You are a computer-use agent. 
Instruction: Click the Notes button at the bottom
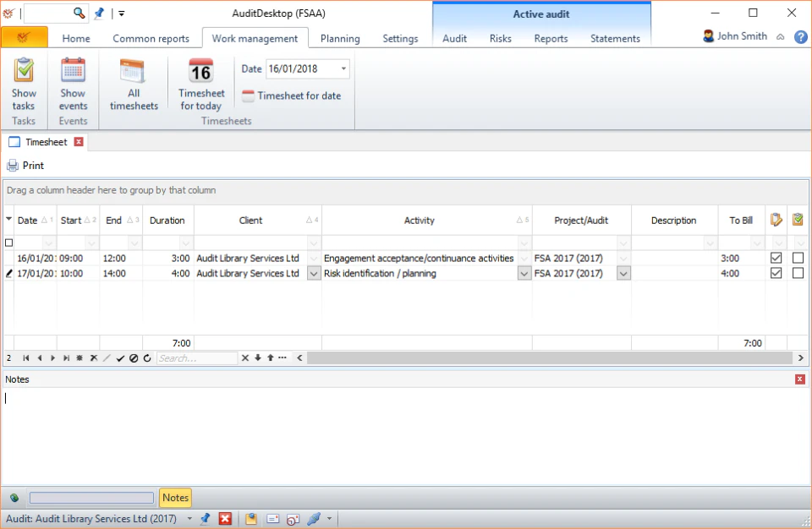pos(175,498)
